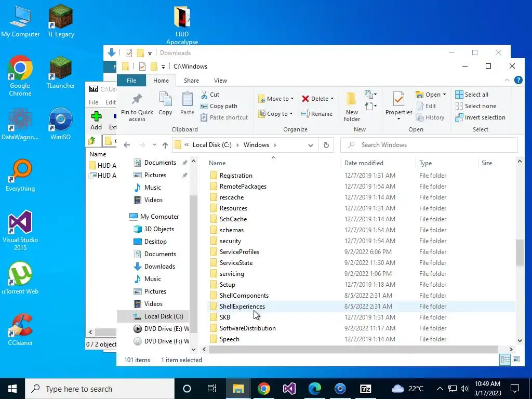Switch to details view layout
Screen dimensions: 532x399
pyautogui.click(x=505, y=360)
